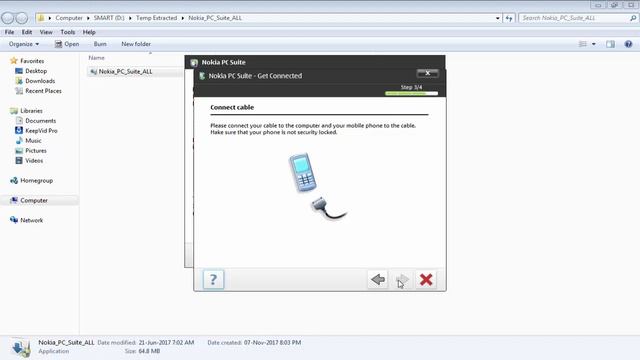Select Network in navigation pane
Image resolution: width=640 pixels, height=360 pixels.
pos(31,220)
